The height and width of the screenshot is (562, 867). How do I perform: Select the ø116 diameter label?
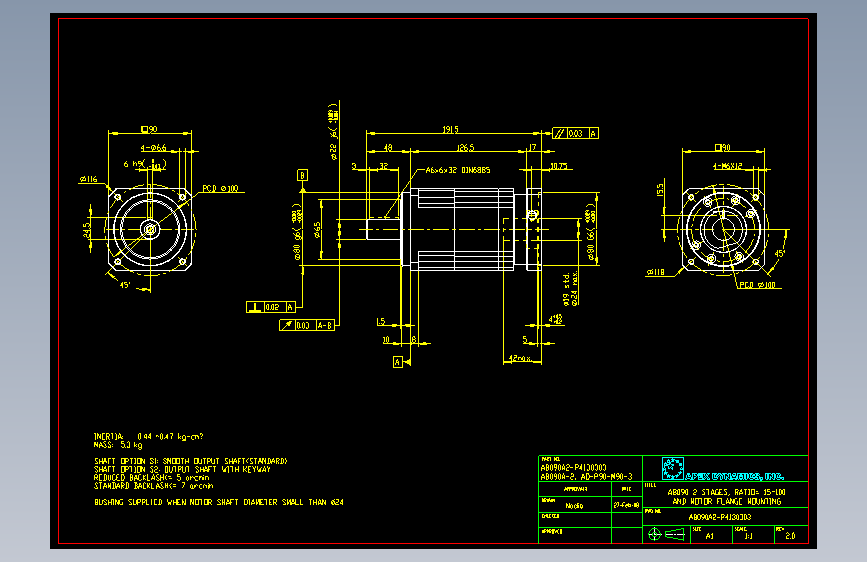pos(88,179)
